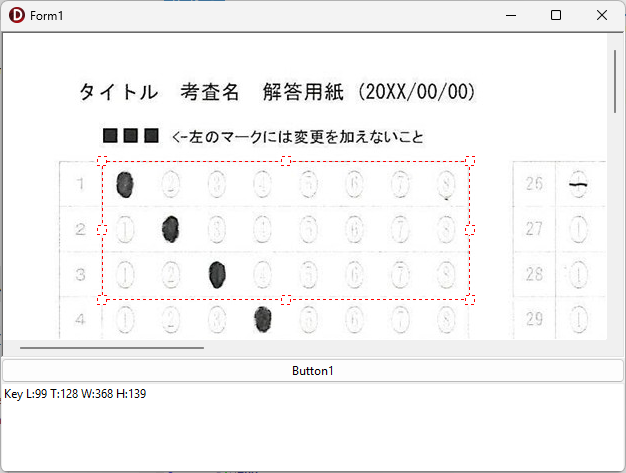Select the filled bubble in question row 3
The height and width of the screenshot is (473, 626).
click(217, 274)
